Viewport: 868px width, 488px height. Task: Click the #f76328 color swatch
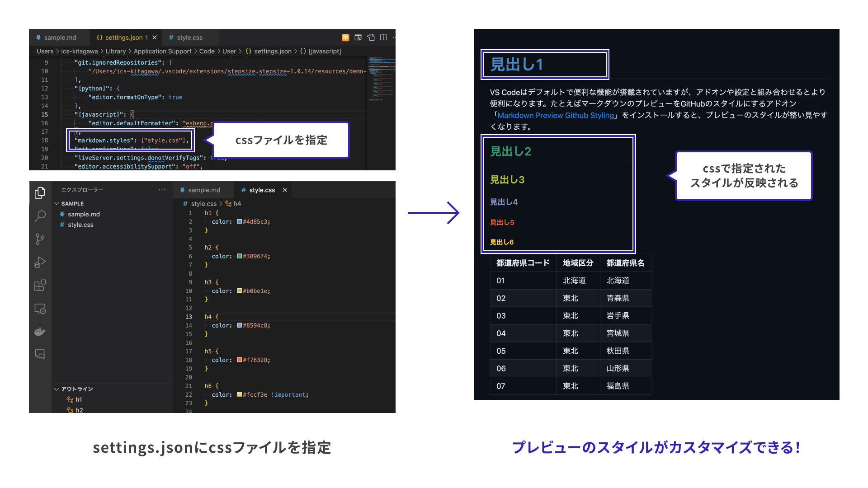(x=239, y=360)
